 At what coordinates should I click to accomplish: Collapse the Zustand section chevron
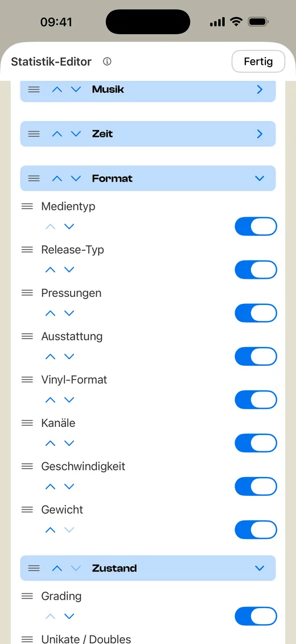(260, 568)
